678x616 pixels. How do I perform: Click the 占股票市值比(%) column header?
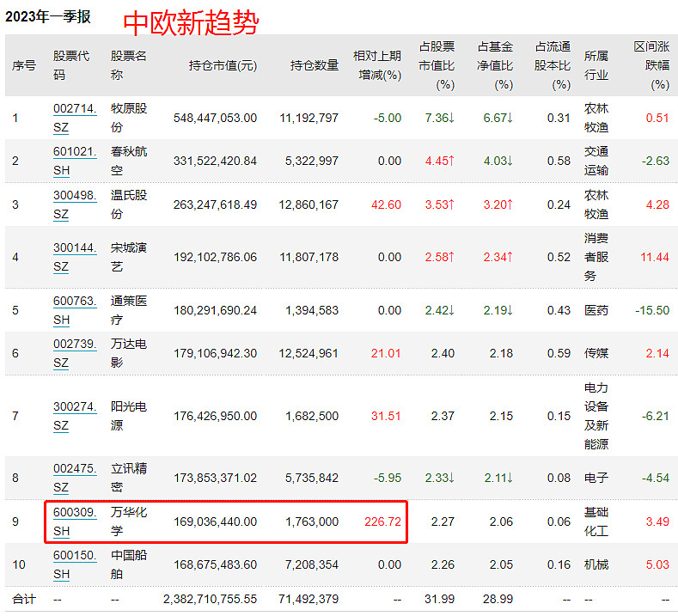[437, 65]
